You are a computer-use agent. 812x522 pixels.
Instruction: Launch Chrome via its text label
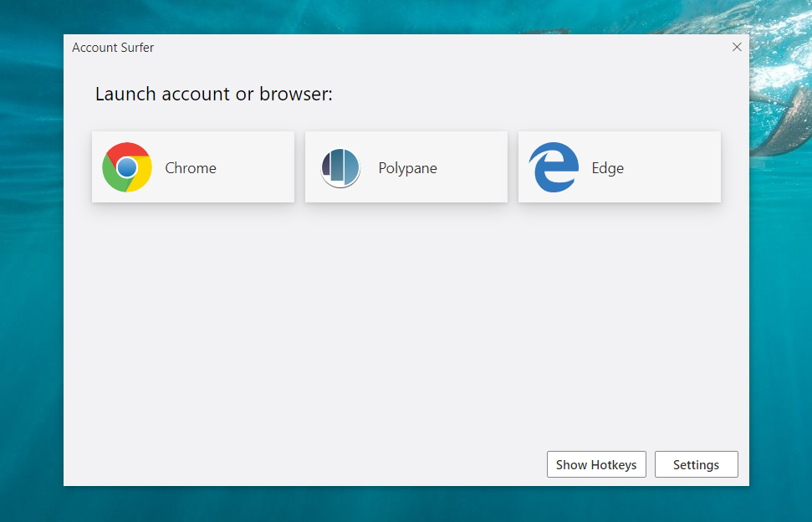point(191,168)
